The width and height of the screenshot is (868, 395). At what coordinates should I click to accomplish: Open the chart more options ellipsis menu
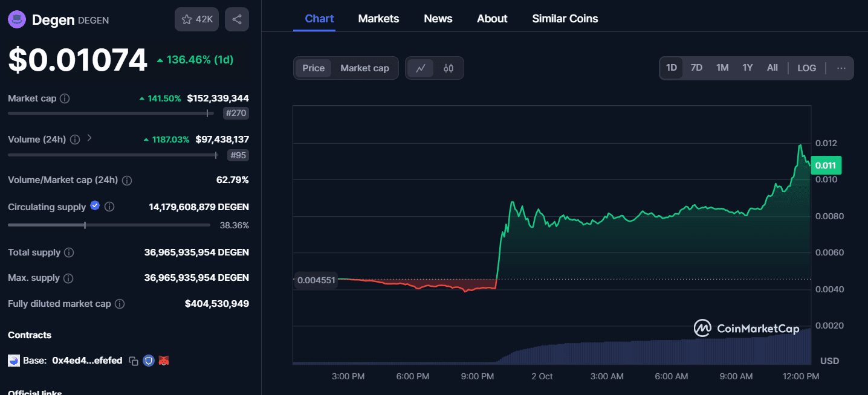click(841, 68)
